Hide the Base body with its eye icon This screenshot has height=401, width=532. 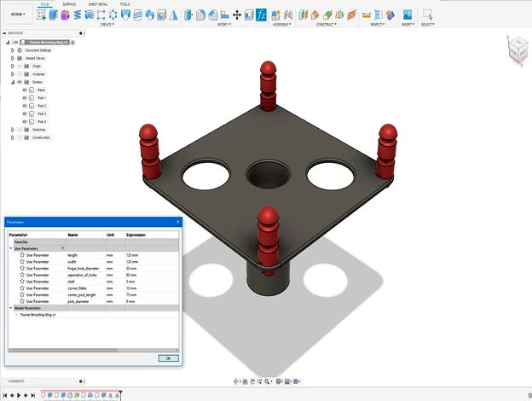pyautogui.click(x=25, y=90)
